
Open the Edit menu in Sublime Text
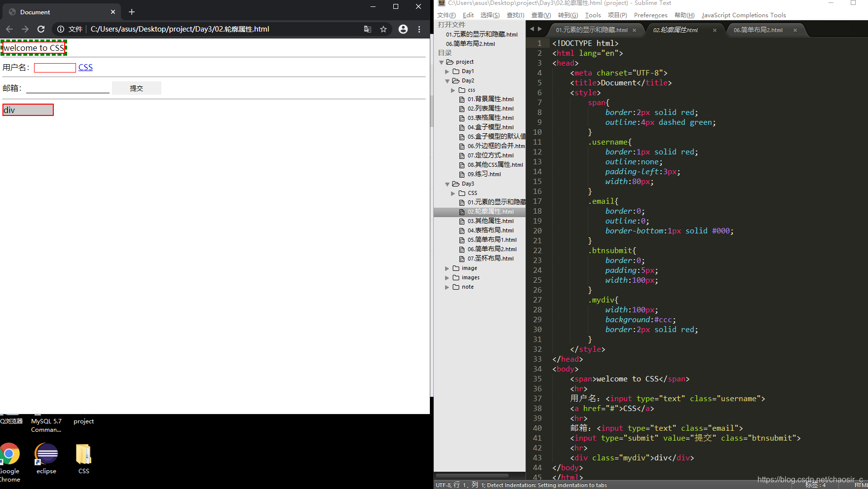click(468, 15)
